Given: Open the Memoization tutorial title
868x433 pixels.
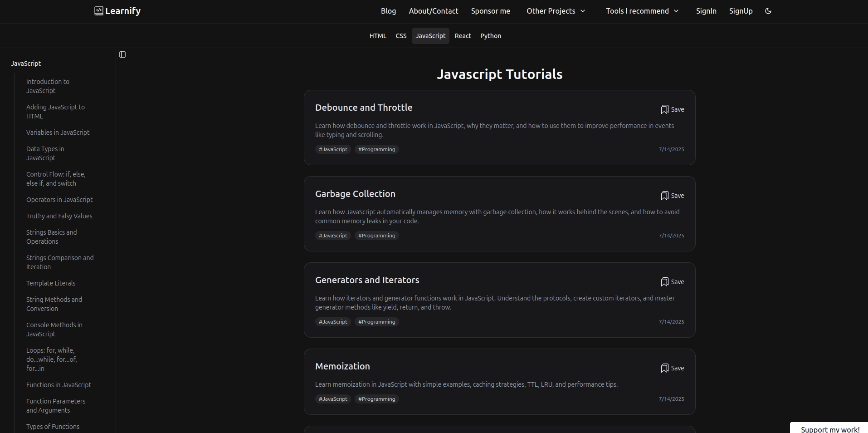Looking at the screenshot, I should (x=342, y=366).
